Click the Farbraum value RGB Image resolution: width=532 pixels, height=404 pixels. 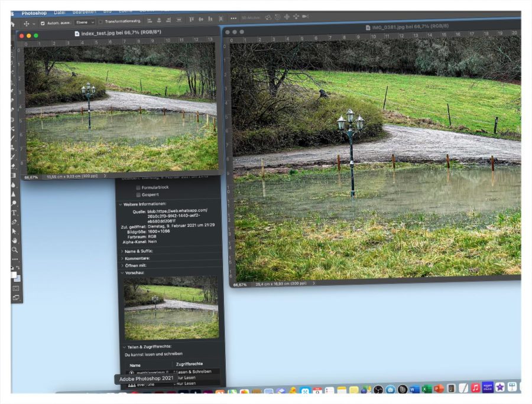(x=152, y=237)
